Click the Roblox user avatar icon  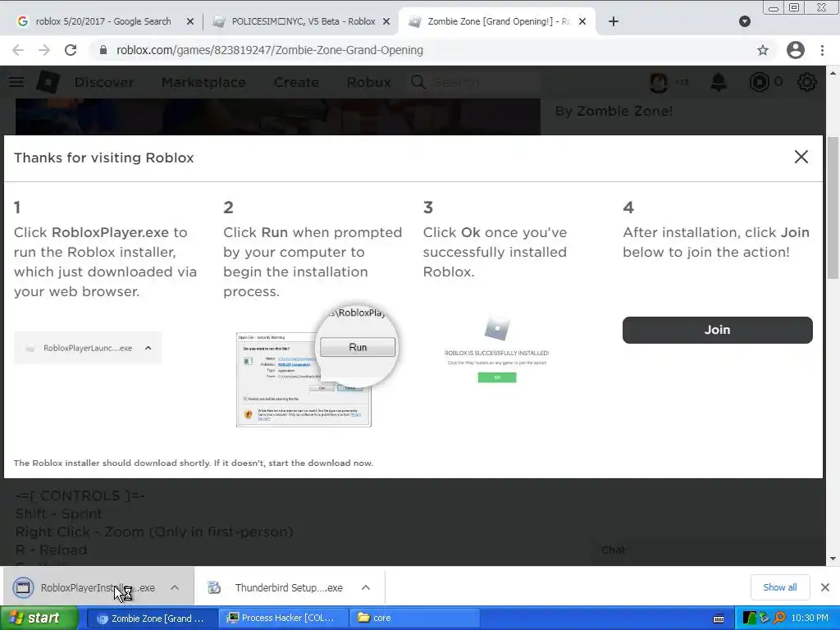click(x=659, y=82)
